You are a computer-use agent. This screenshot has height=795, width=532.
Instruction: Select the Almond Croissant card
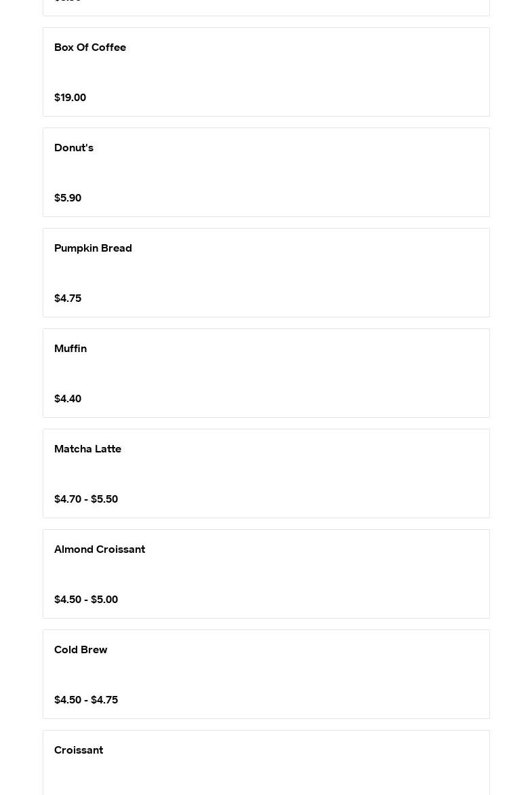(x=266, y=574)
